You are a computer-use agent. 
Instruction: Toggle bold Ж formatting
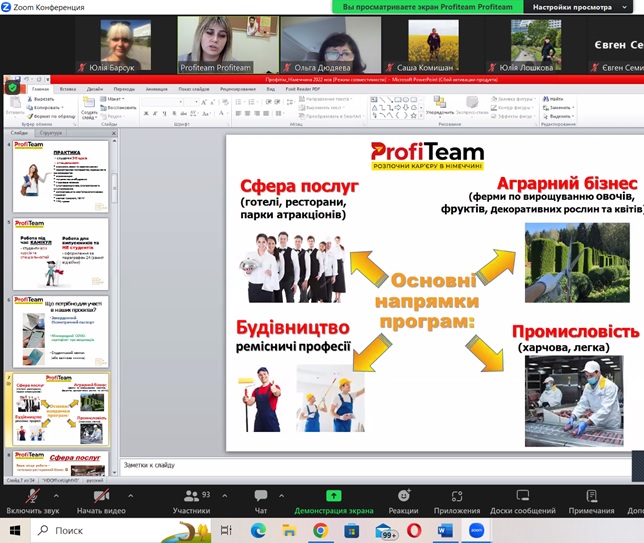[x=146, y=113]
